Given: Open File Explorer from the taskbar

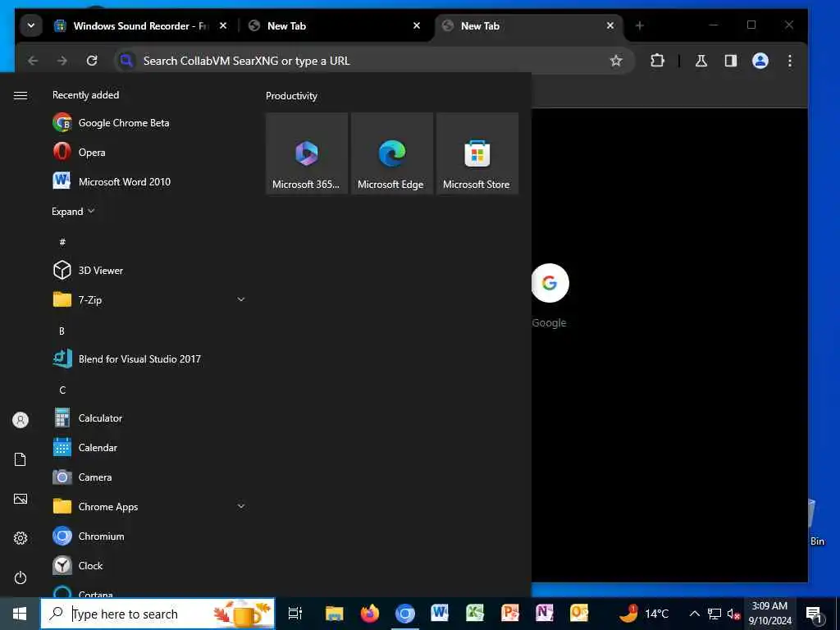Looking at the screenshot, I should [335, 614].
